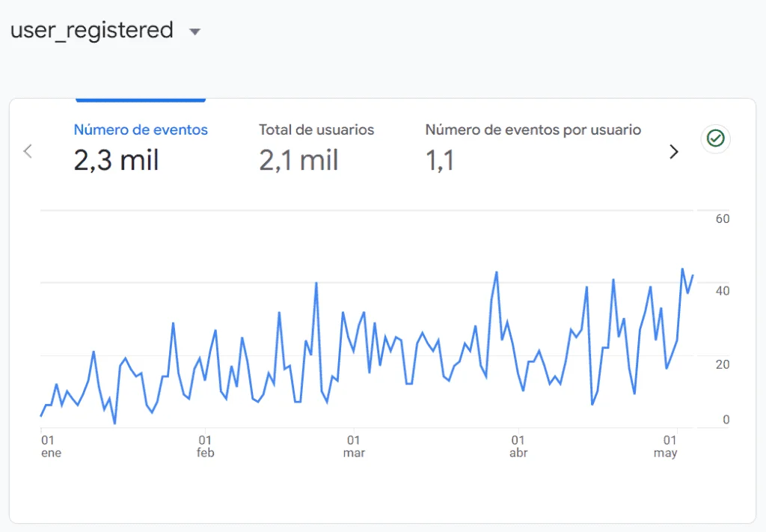
Task: Click the 2,1 mil total users value
Action: click(298, 160)
